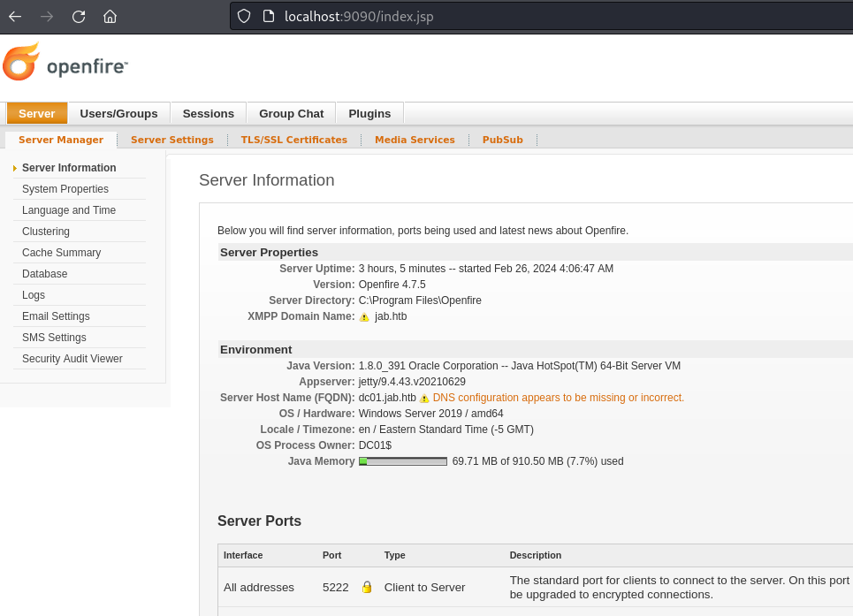This screenshot has width=853, height=616.
Task: Click the 69.71 MB memory used text
Action: (x=537, y=461)
